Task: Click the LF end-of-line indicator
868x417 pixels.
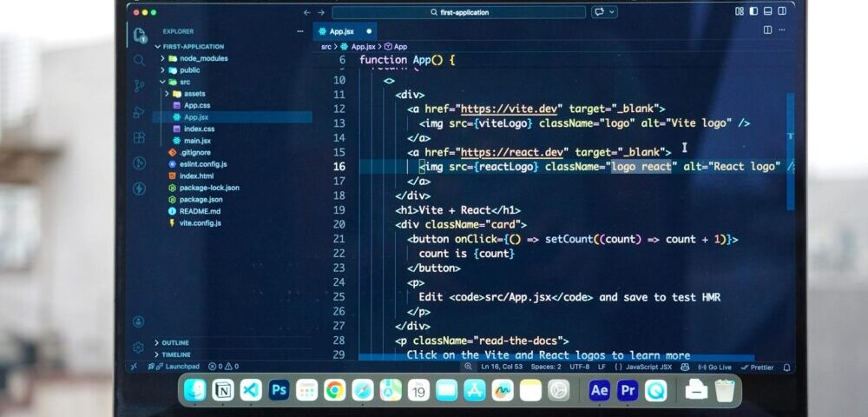Action: pos(602,367)
